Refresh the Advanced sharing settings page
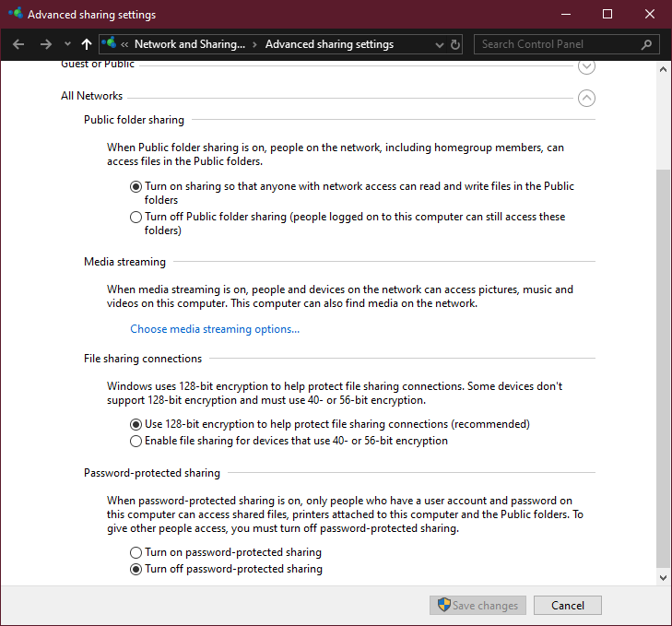The width and height of the screenshot is (672, 626). click(455, 44)
